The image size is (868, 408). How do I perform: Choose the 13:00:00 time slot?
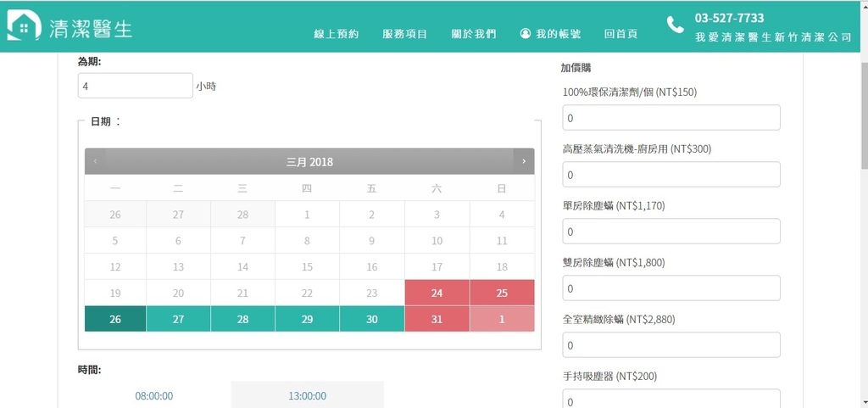point(307,395)
